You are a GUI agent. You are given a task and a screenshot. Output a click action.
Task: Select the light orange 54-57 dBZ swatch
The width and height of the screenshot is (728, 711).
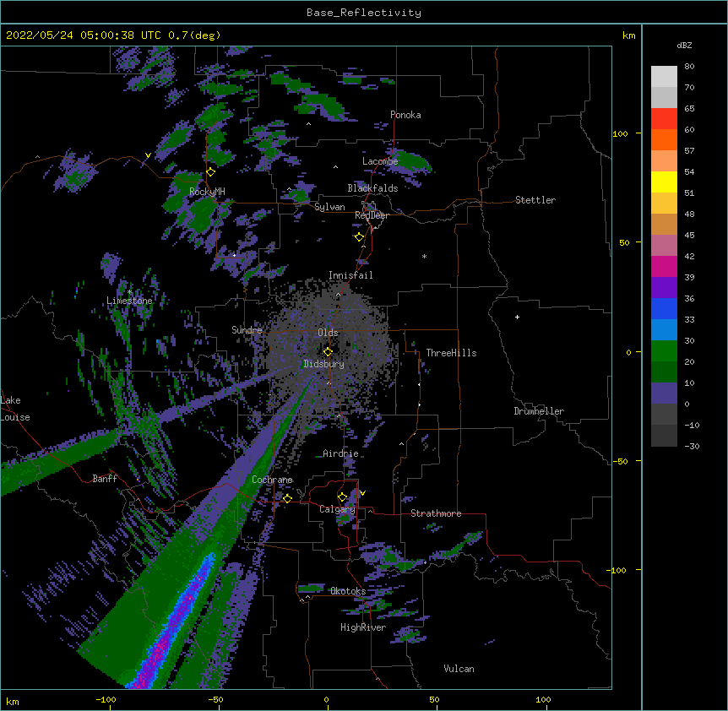click(x=664, y=160)
